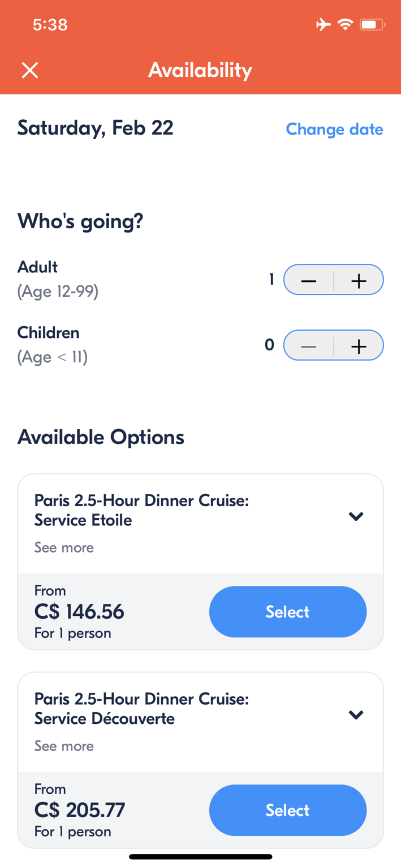The image size is (401, 868).
Task: Select the C$ 146.56 dinner cruise
Action: 287,611
